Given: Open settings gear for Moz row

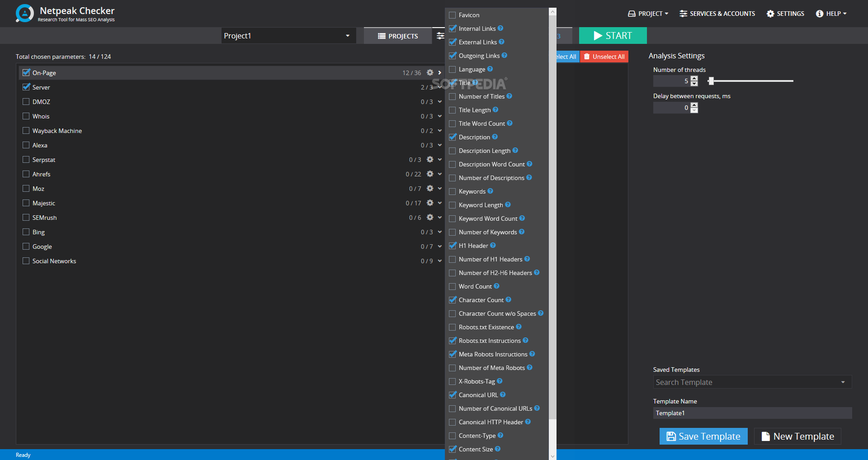Looking at the screenshot, I should [430, 188].
